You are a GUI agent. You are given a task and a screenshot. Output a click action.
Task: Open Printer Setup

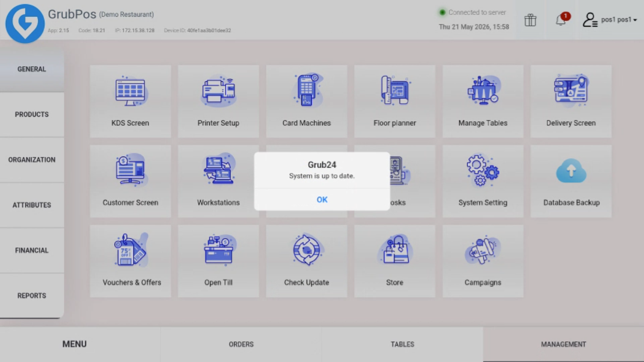pyautogui.click(x=218, y=101)
